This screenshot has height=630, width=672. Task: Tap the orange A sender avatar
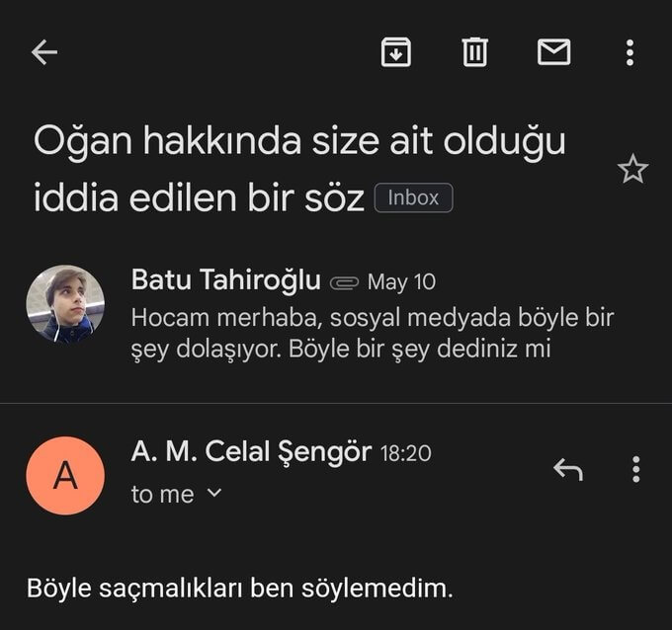pos(65,476)
